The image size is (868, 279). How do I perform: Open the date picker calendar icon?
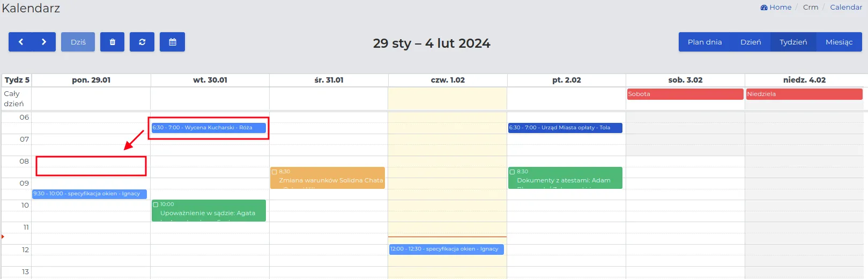point(172,42)
